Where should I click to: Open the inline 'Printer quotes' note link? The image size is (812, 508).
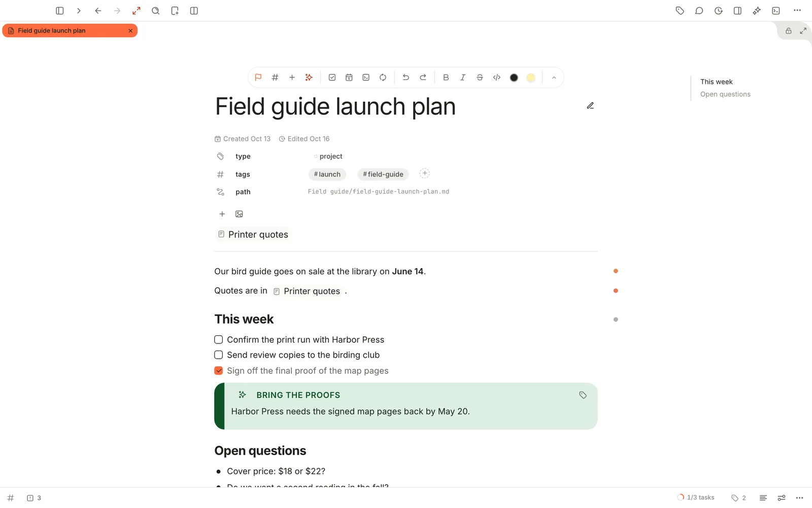pyautogui.click(x=307, y=291)
